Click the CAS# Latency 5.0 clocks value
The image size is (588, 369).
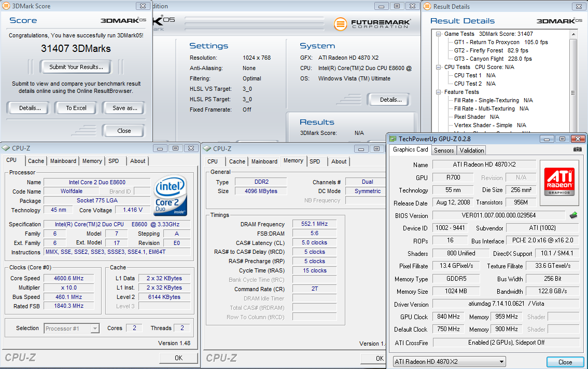tap(314, 242)
